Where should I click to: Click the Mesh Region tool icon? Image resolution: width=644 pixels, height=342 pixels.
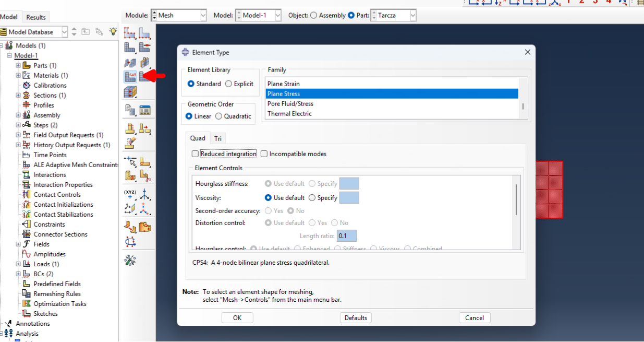pos(144,48)
